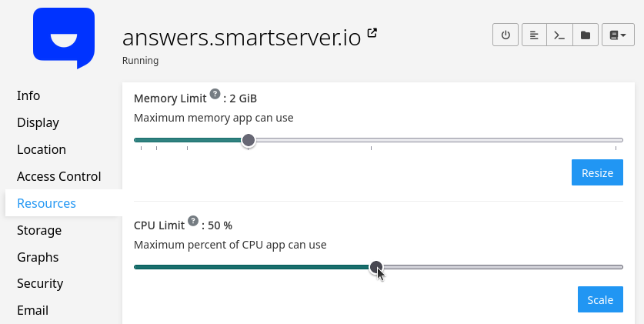
Task: Expand the docs book dropdown button
Action: [617, 35]
